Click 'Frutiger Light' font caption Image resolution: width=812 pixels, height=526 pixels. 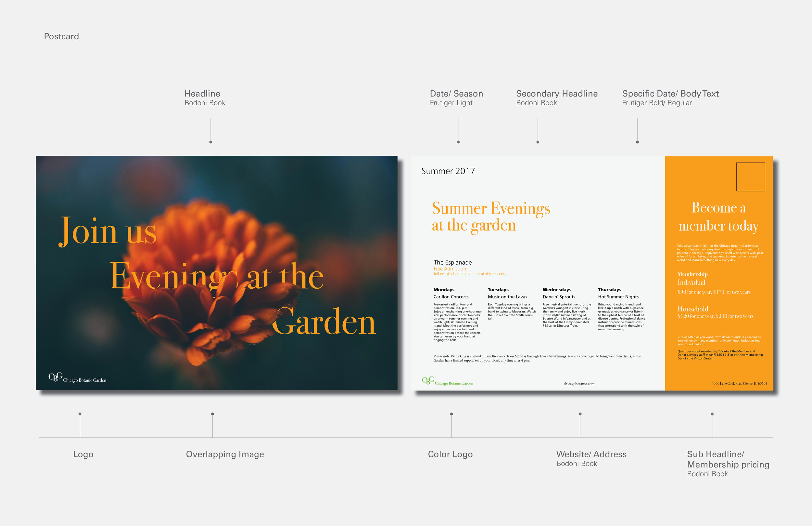click(451, 103)
